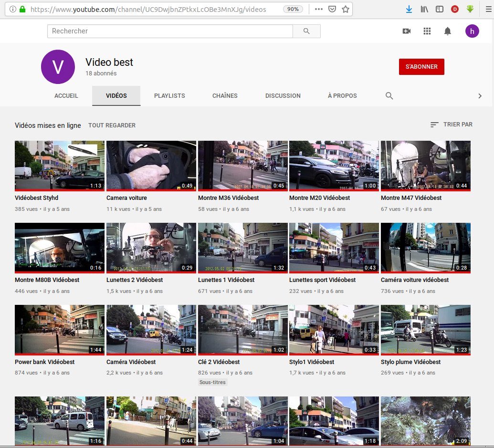Open Lunettes 1 Vidéobest thumbnail
Viewport: 494px width, 448px height.
tap(242, 248)
